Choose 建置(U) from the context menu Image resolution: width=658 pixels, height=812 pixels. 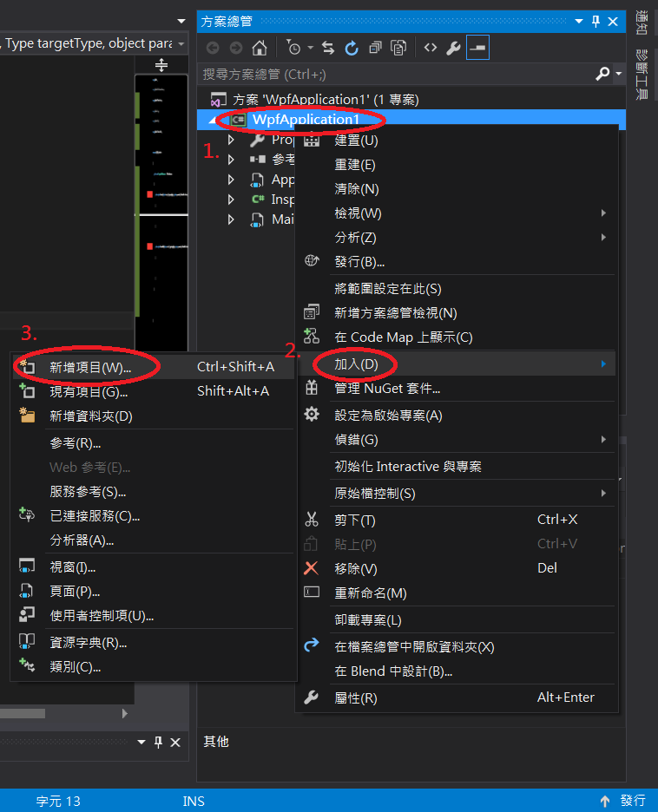click(457, 141)
